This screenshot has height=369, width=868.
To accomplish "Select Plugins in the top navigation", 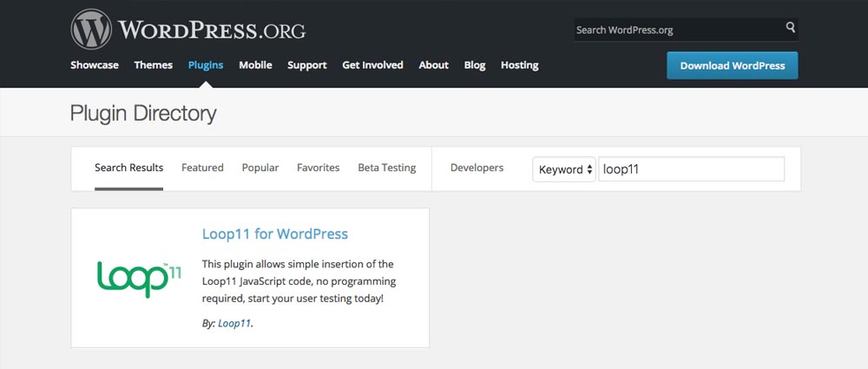I will pos(206,65).
